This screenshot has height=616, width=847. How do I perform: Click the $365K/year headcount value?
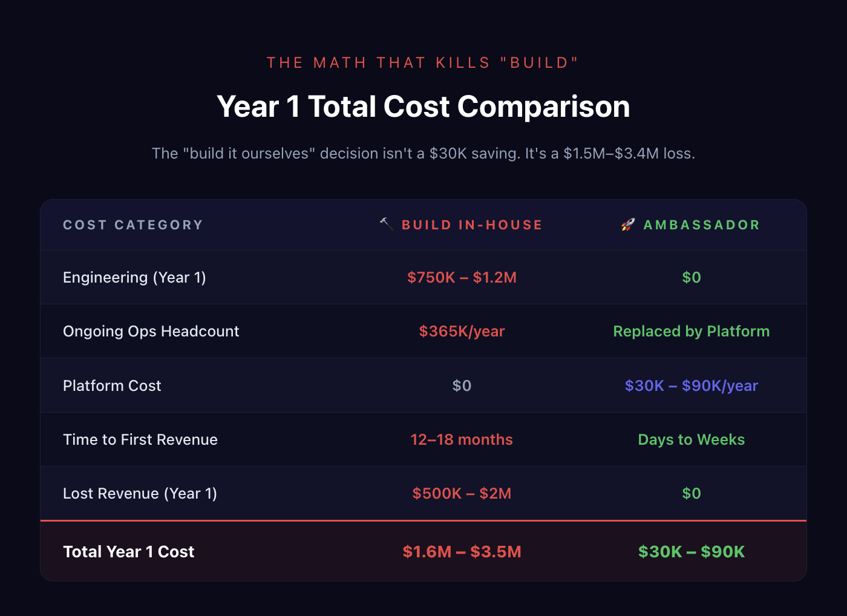click(x=462, y=332)
